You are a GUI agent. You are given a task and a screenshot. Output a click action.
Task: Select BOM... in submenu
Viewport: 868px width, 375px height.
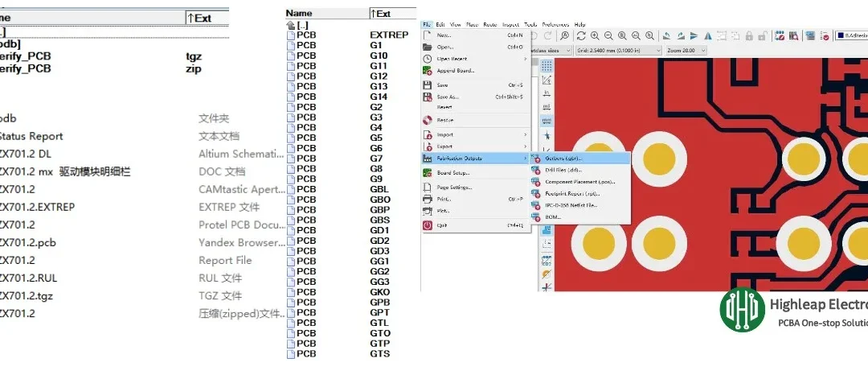pyautogui.click(x=580, y=217)
